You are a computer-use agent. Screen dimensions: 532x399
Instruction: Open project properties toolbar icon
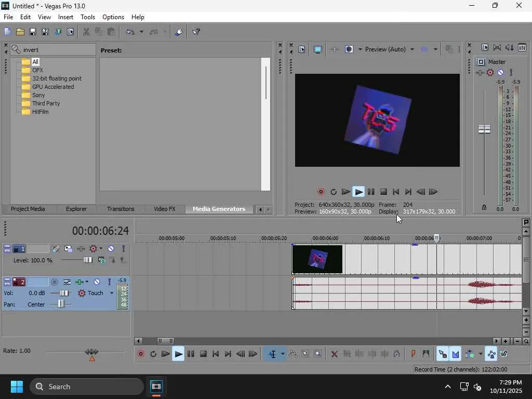coord(70,32)
